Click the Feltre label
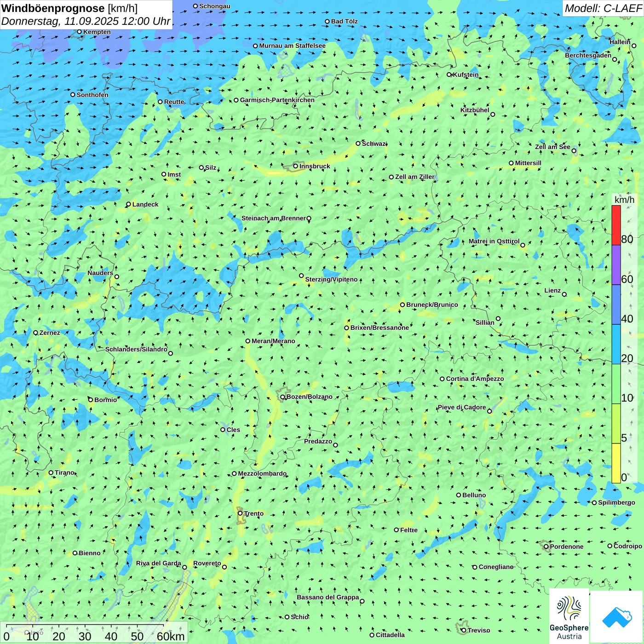 click(409, 530)
